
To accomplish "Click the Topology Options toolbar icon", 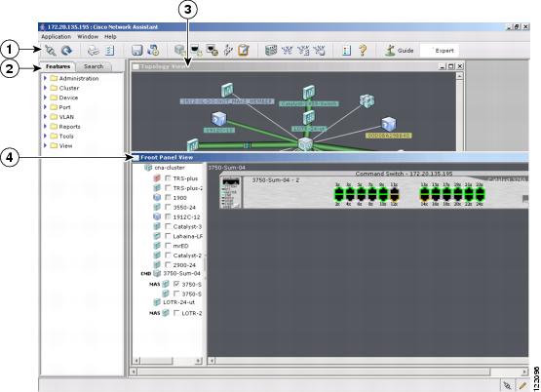I will [x=303, y=51].
